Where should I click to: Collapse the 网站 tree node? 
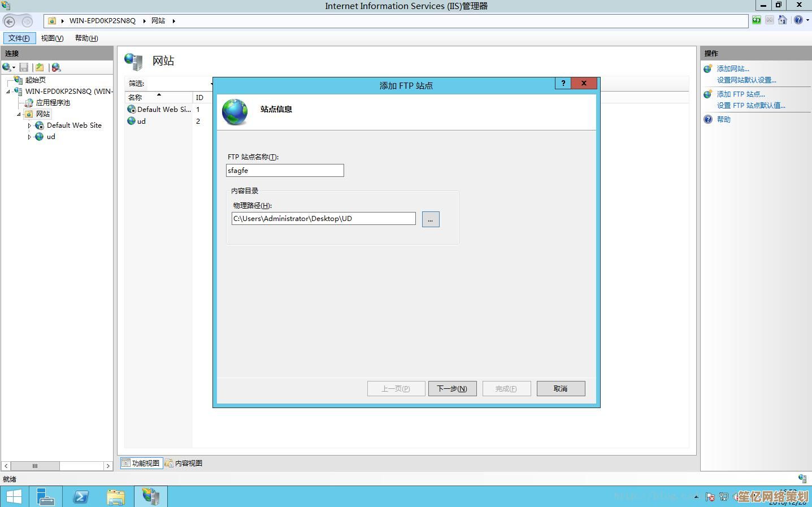coord(19,114)
